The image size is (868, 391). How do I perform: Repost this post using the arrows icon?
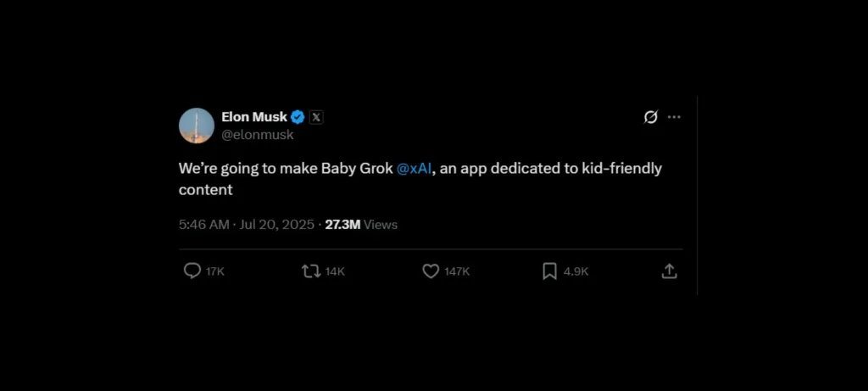(x=311, y=271)
